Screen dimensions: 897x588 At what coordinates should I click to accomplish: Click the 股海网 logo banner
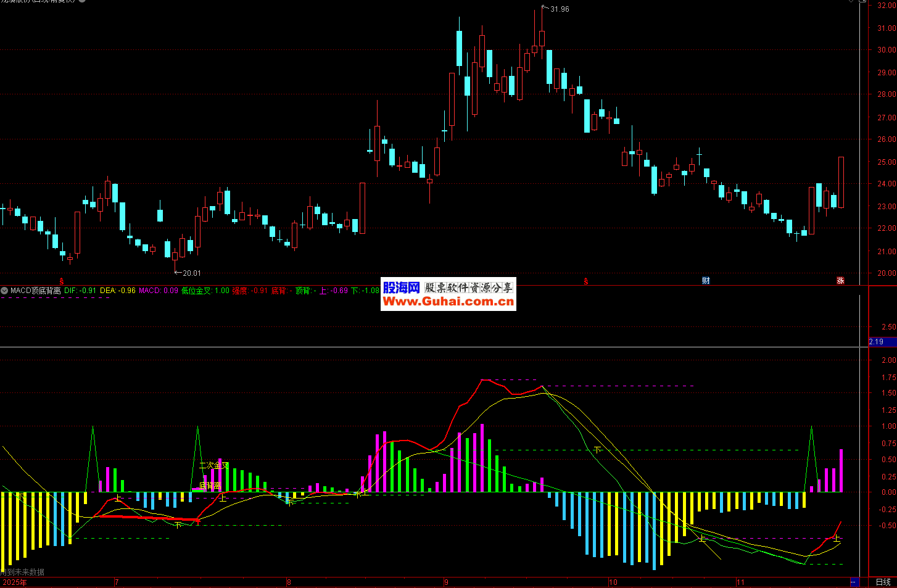point(401,288)
